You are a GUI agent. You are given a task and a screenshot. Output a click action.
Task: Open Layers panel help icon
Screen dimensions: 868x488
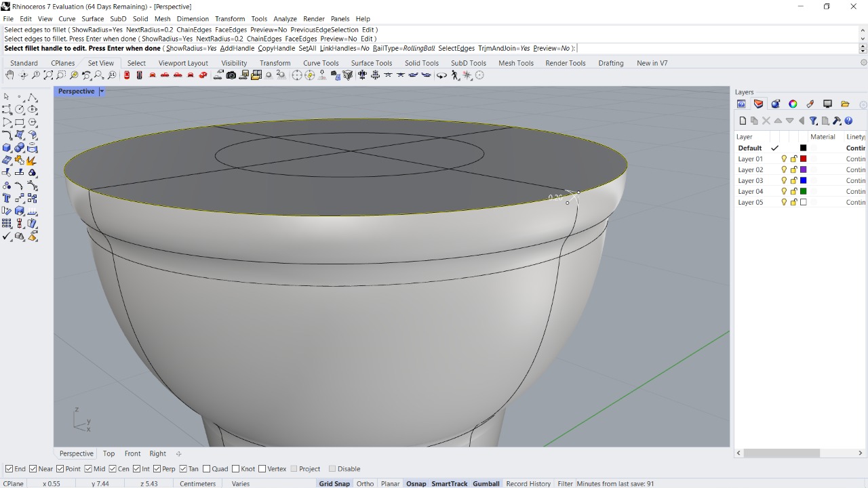coord(848,121)
